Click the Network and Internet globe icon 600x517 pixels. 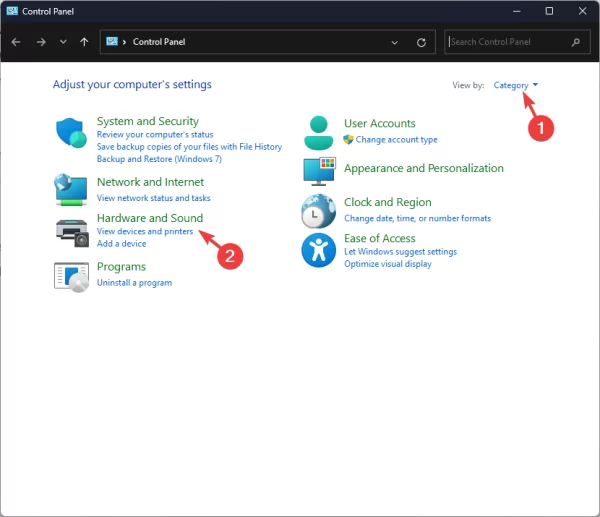[x=71, y=190]
